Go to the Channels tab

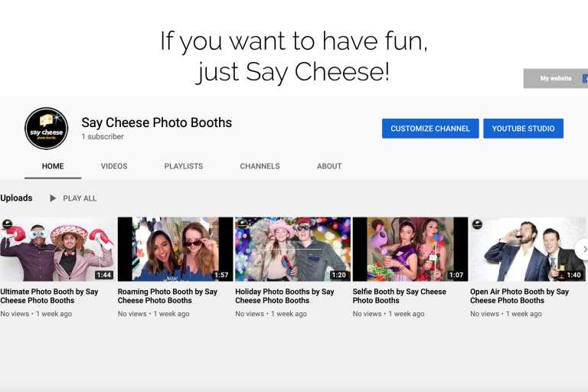[x=260, y=166]
